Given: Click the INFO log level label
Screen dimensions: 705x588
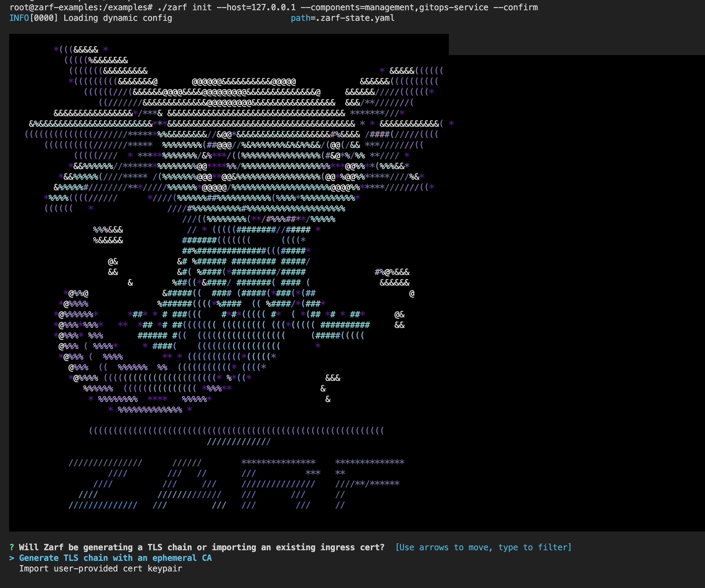Looking at the screenshot, I should tap(19, 18).
